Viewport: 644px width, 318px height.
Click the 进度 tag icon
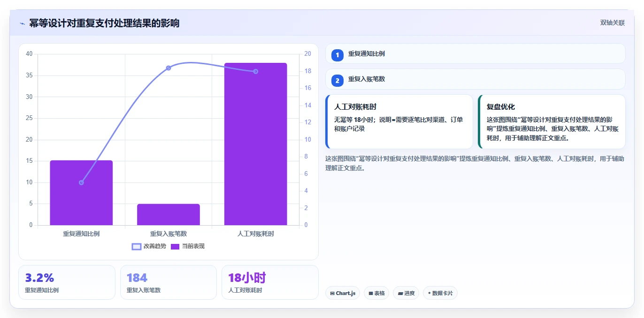[400, 293]
